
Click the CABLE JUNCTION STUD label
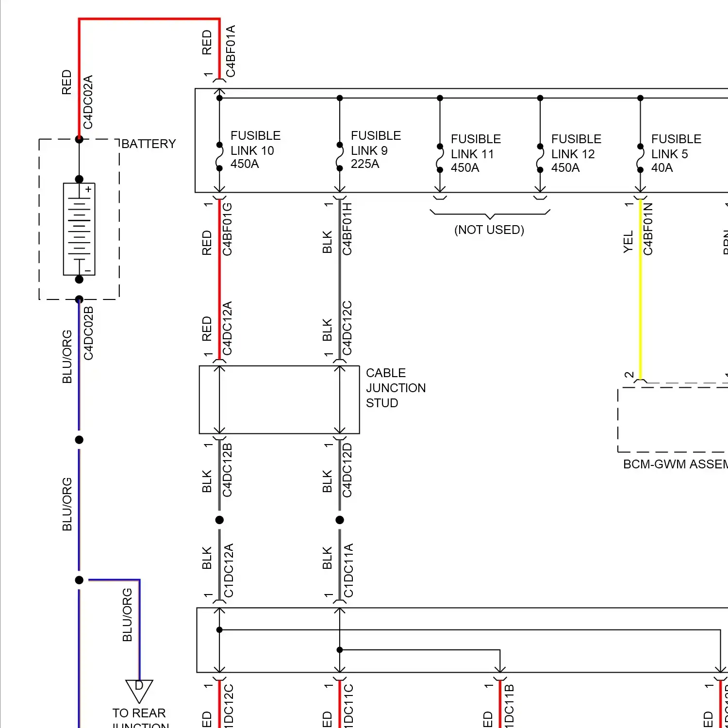(396, 388)
